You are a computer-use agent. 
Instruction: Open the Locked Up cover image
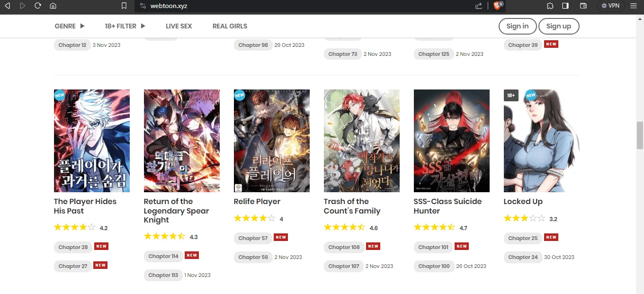[x=542, y=141]
